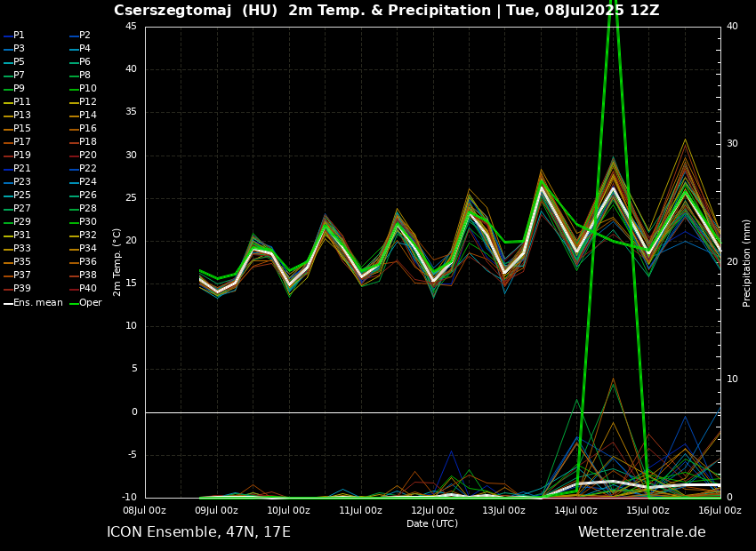Click the 30 precipitation axis tick
The width and height of the screenshot is (756, 551).
click(x=732, y=143)
